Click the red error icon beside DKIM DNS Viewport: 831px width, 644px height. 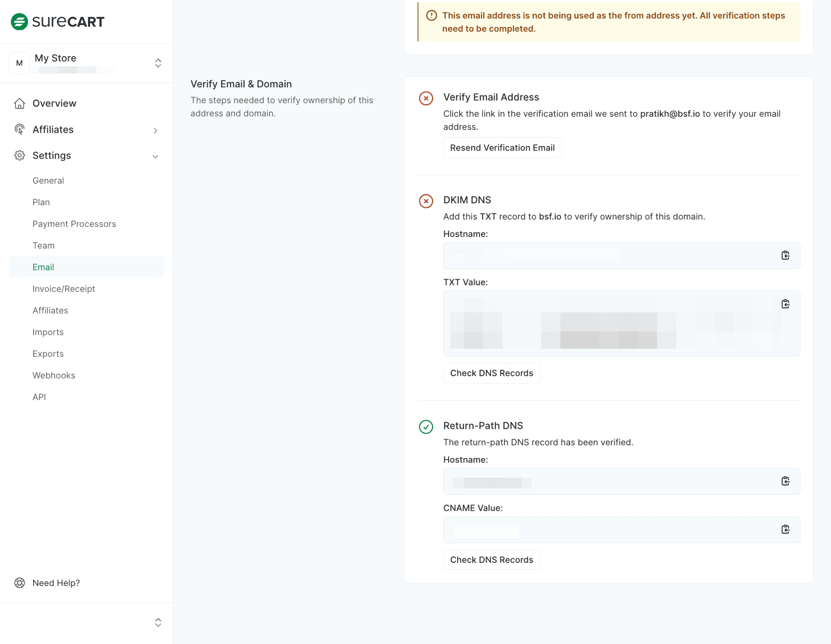pyautogui.click(x=426, y=201)
